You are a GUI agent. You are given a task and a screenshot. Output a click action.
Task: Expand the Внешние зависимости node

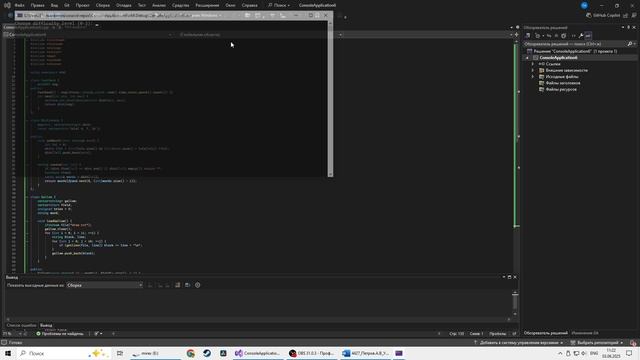click(x=533, y=70)
